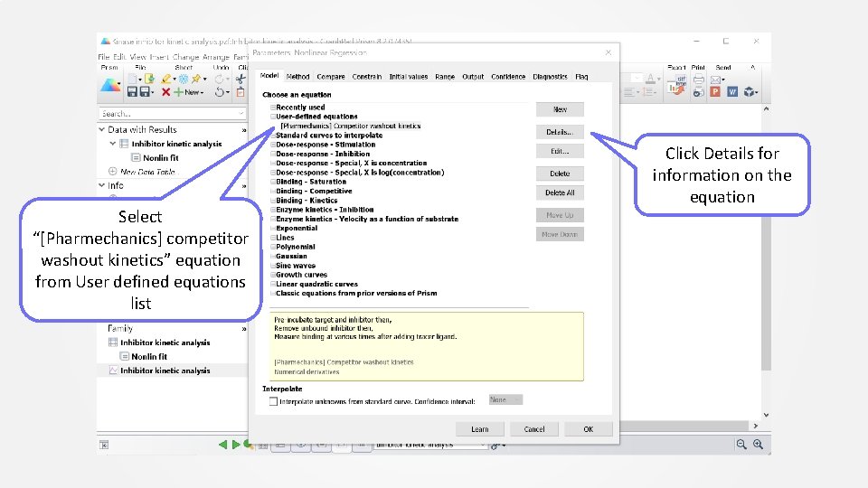868x488 pixels.
Task: Open the Range tab
Action: pyautogui.click(x=445, y=77)
